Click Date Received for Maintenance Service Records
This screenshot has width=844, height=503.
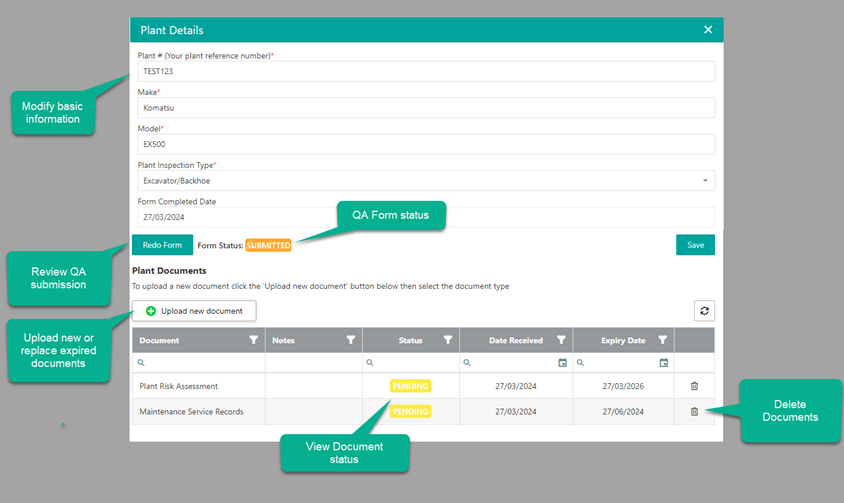point(516,411)
